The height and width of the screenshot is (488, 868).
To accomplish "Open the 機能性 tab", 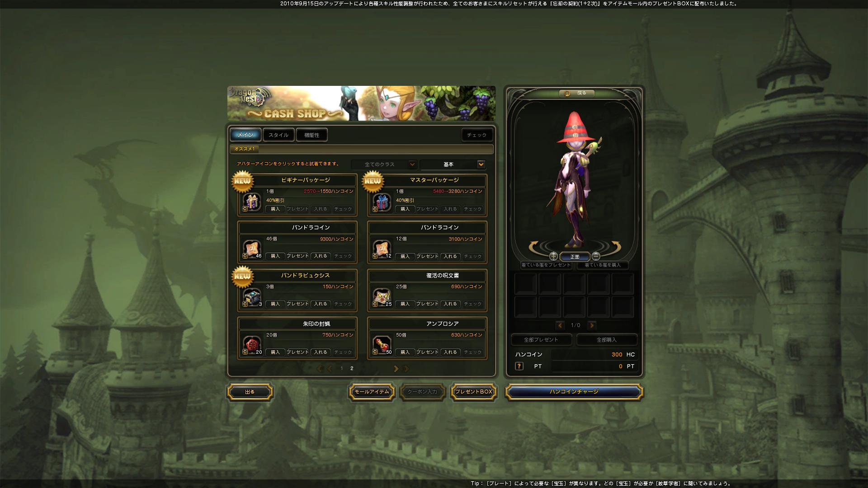I will [x=311, y=135].
